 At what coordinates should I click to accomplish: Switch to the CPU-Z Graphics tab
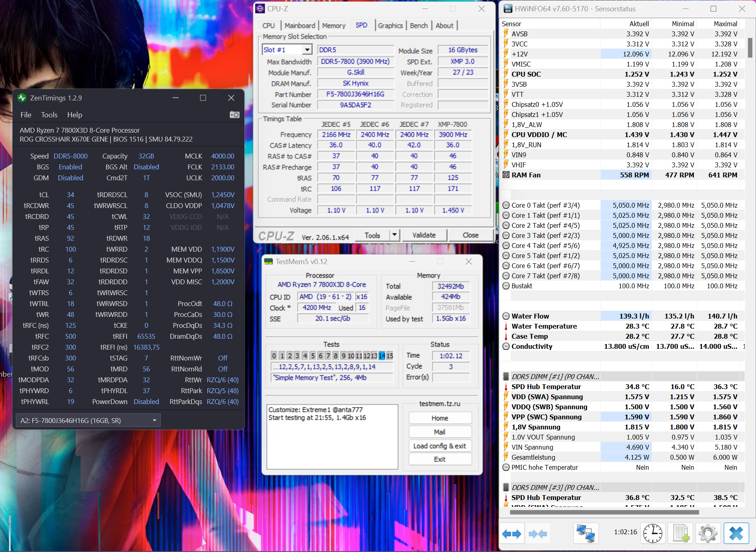(x=390, y=25)
